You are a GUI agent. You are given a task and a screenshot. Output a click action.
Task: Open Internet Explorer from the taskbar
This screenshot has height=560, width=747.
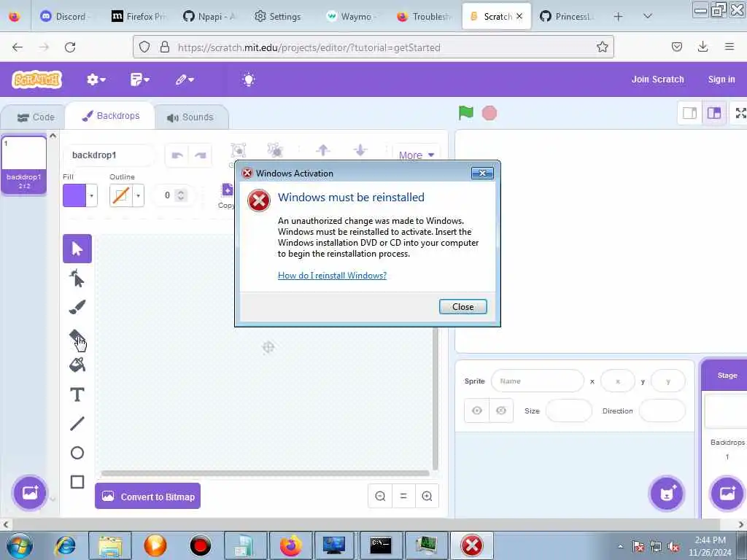[66, 545]
